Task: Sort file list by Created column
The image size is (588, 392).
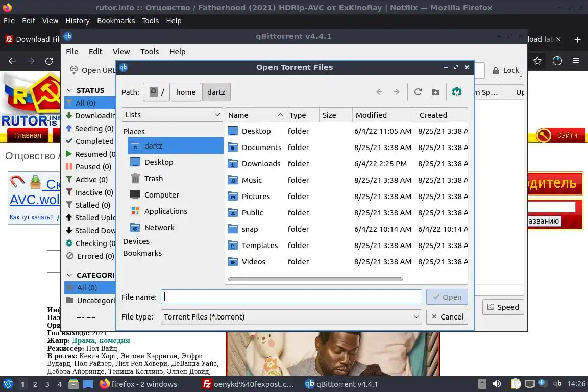Action: click(x=442, y=115)
